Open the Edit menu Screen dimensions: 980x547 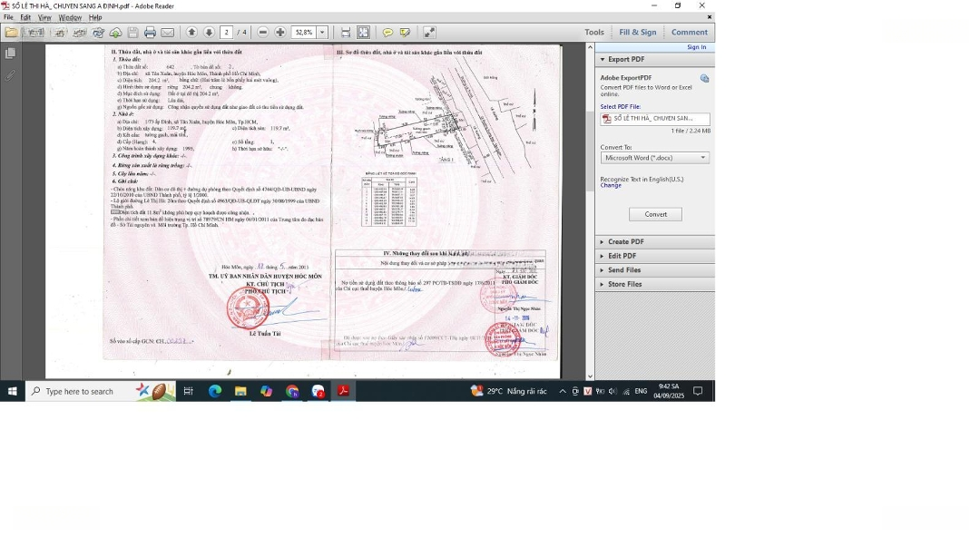click(25, 17)
